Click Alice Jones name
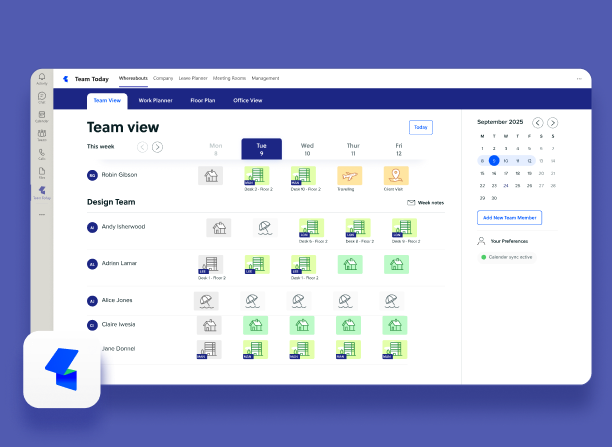This screenshot has width=612, height=447. [117, 300]
